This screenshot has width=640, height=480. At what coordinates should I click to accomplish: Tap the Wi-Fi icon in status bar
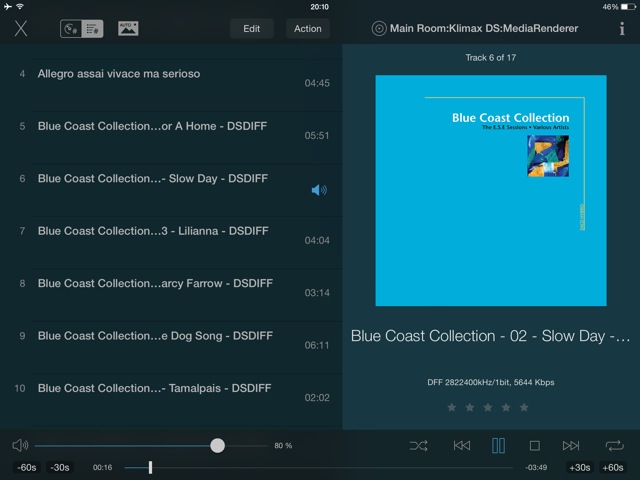pos(20,6)
